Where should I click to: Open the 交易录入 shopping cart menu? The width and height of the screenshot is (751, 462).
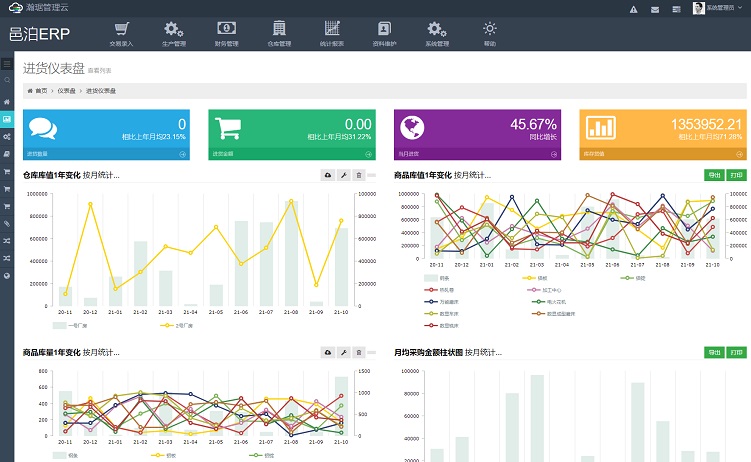121,33
